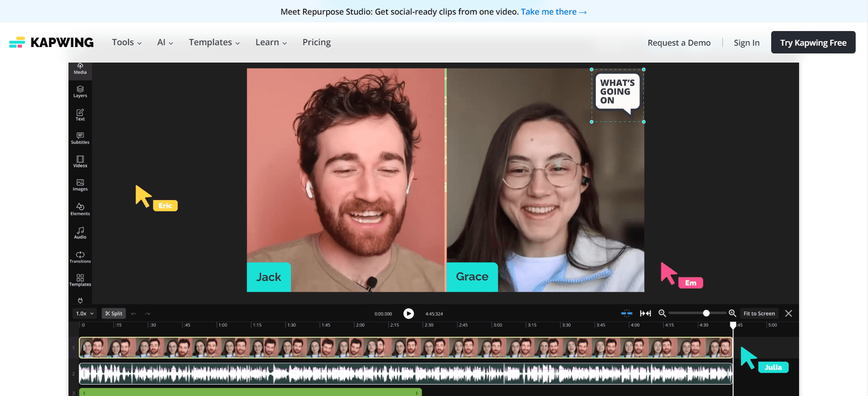Open the Audio panel

click(80, 233)
